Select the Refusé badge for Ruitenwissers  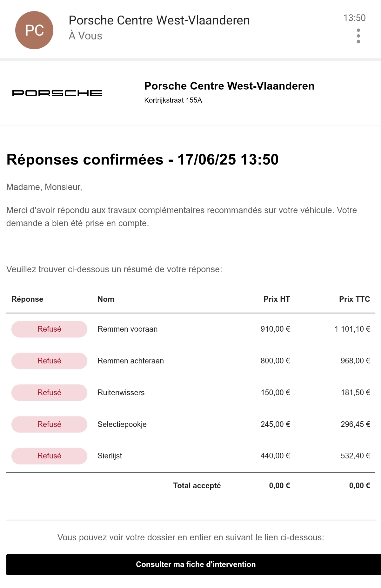click(49, 393)
